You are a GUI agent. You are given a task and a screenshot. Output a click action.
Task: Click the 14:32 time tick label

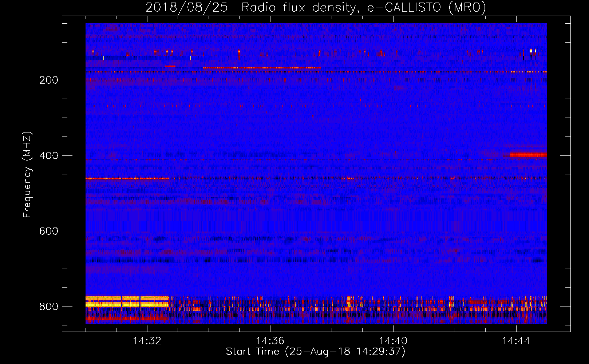click(x=147, y=341)
